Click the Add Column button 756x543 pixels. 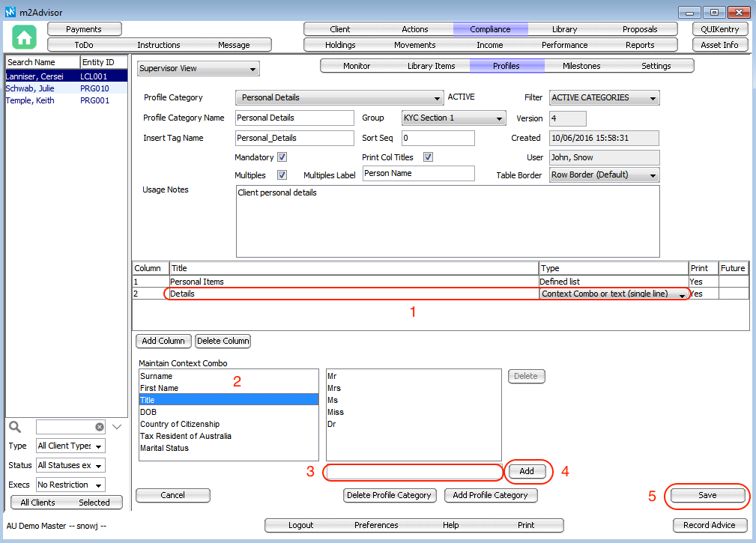(x=163, y=341)
